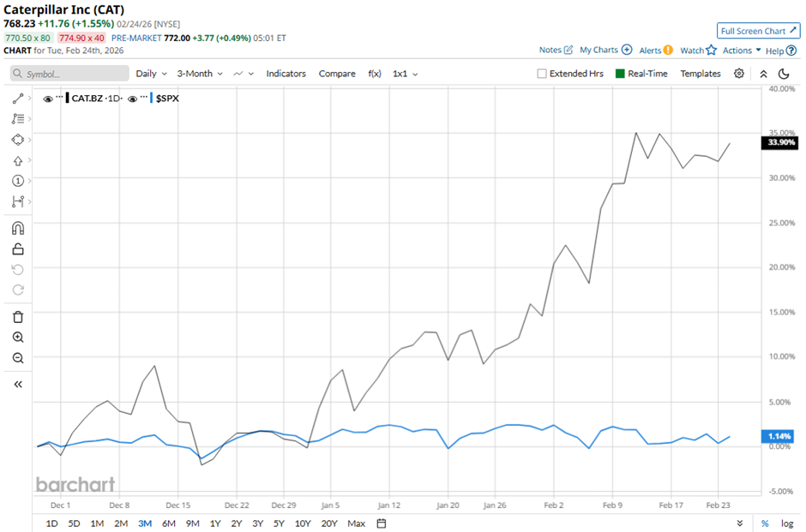Switch to dark mode moon icon

coord(784,74)
